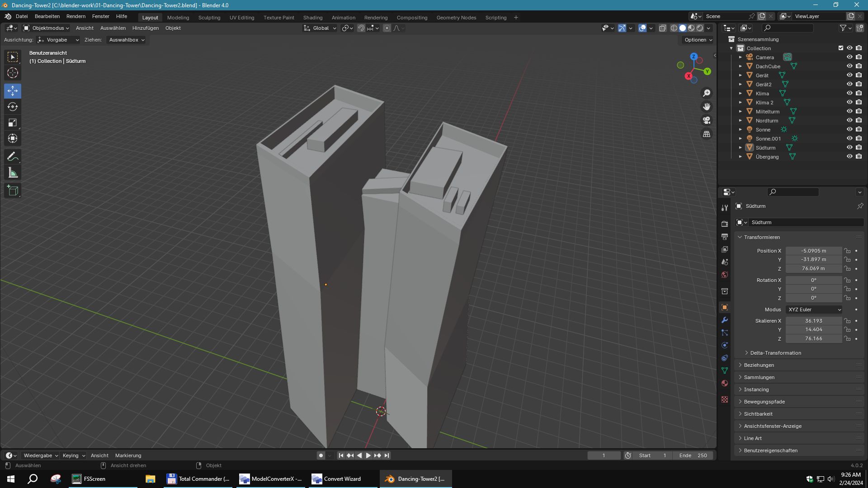The image size is (868, 488).
Task: Open the Objektmodus mode dropdown
Action: [46, 28]
